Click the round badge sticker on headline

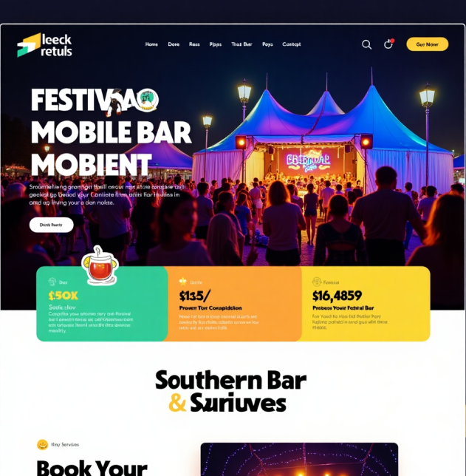147,100
